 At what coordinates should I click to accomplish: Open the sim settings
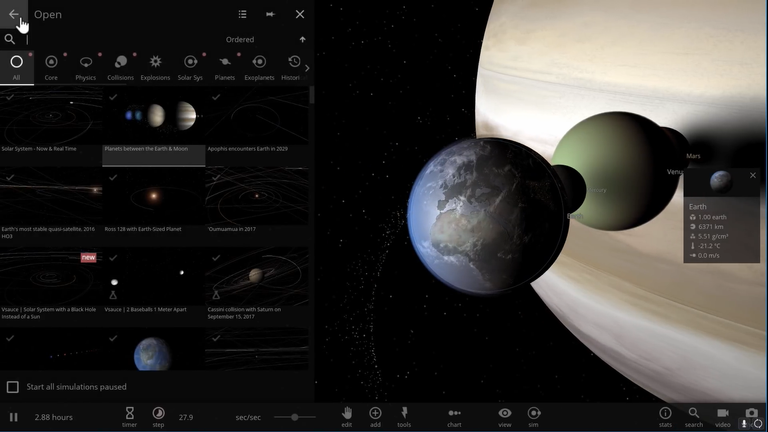pyautogui.click(x=533, y=417)
